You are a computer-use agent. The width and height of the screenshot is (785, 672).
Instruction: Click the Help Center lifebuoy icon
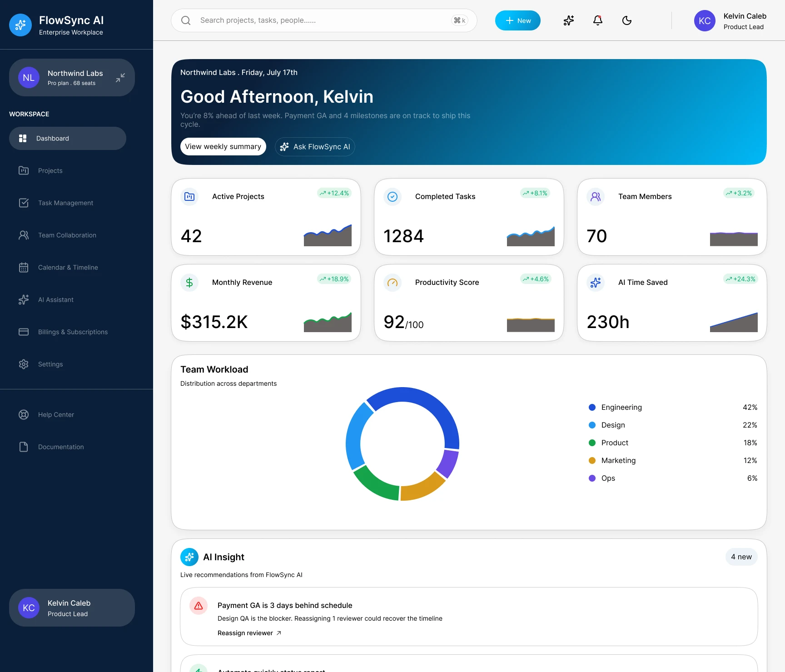tap(24, 415)
